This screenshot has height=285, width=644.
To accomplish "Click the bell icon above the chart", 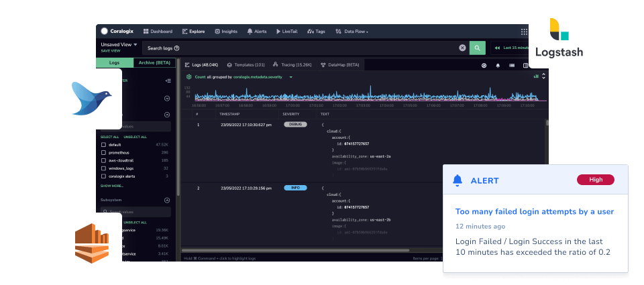I will coord(498,65).
